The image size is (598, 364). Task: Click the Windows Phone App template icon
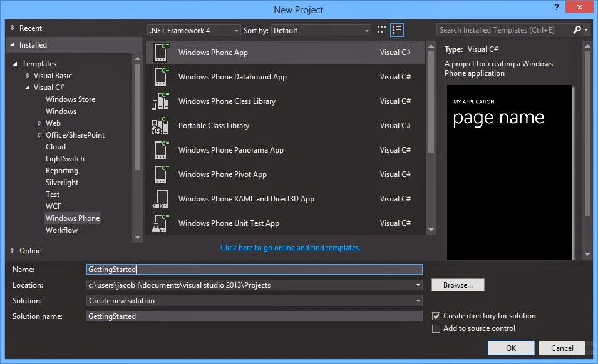point(161,52)
